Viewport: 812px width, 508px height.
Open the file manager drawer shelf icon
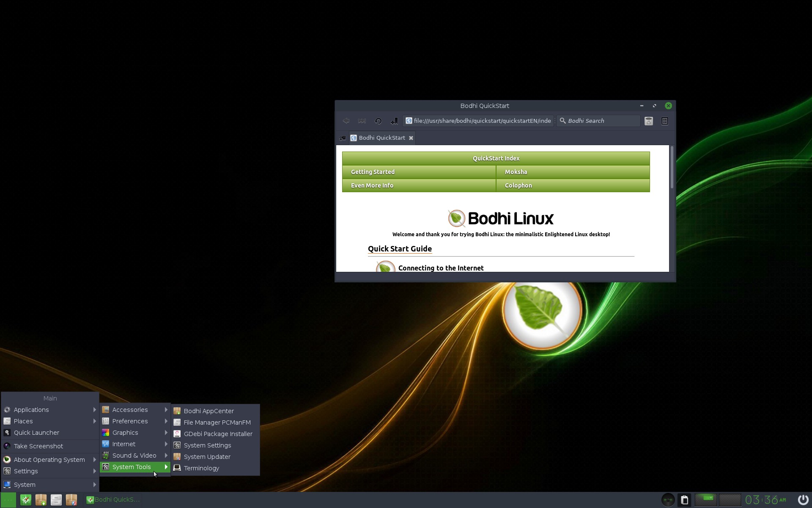pos(56,500)
